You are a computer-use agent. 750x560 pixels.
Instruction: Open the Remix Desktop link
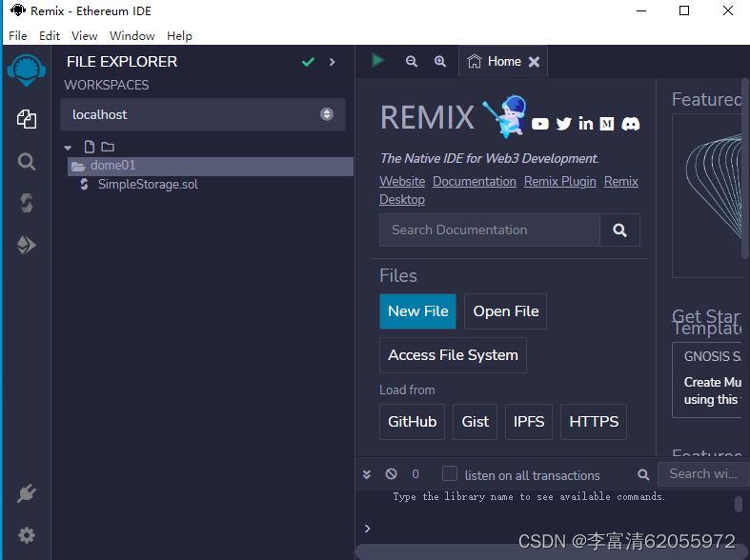(x=402, y=199)
